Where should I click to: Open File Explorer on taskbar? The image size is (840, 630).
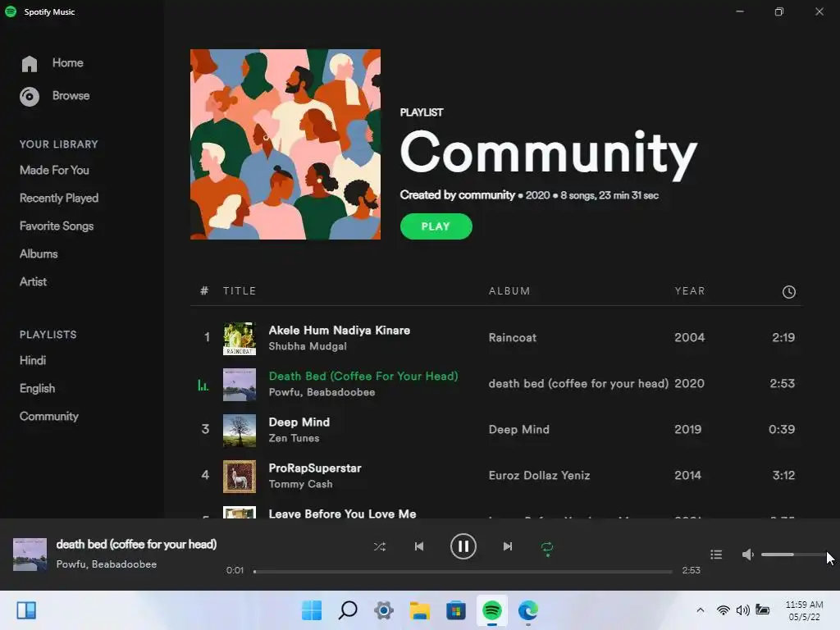[420, 610]
